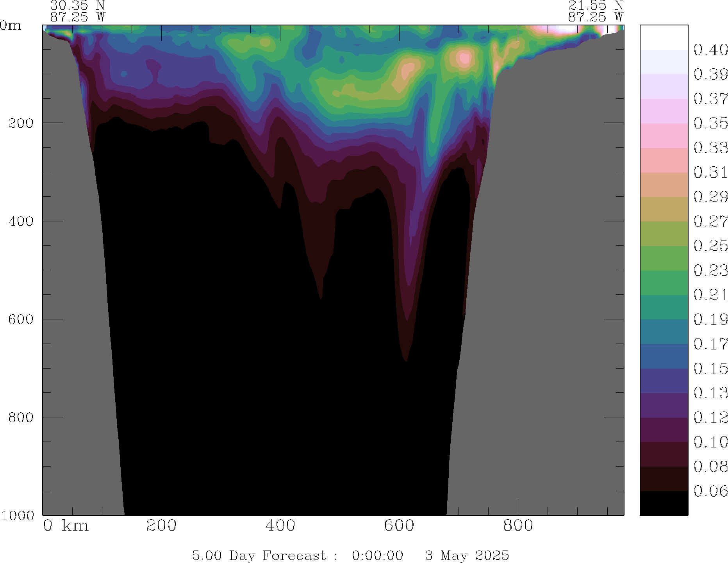
Task: Select the 0.35 color bar label
Action: click(x=710, y=123)
